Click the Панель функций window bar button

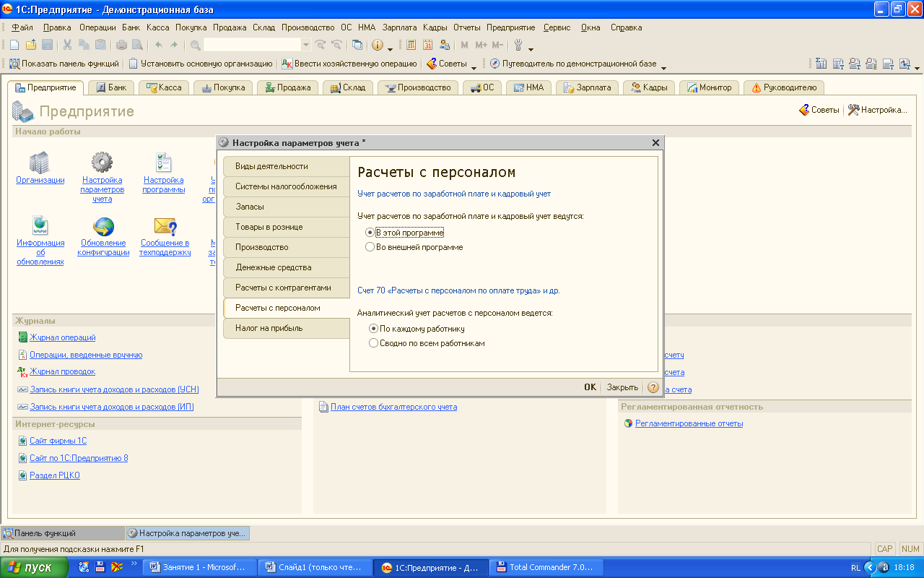(x=63, y=533)
